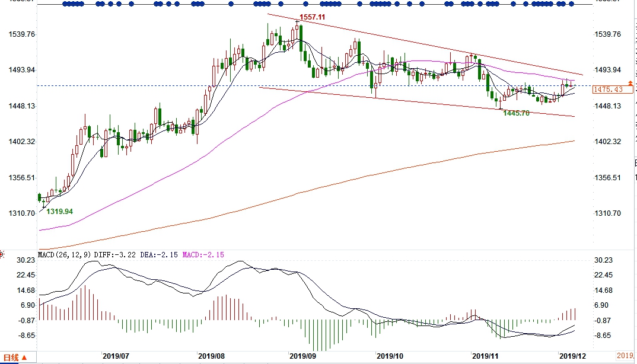Screen dimensions: 637x364
Task: Click the rightmost blue event dot at top
Action: coord(572,4)
